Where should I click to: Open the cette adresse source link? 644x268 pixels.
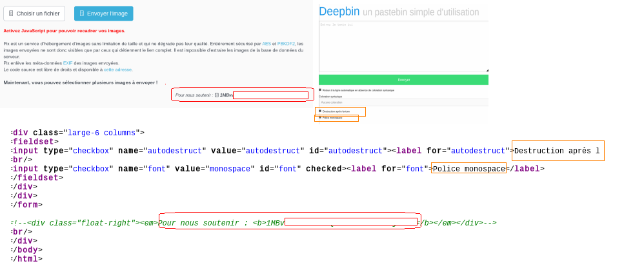[x=118, y=70]
